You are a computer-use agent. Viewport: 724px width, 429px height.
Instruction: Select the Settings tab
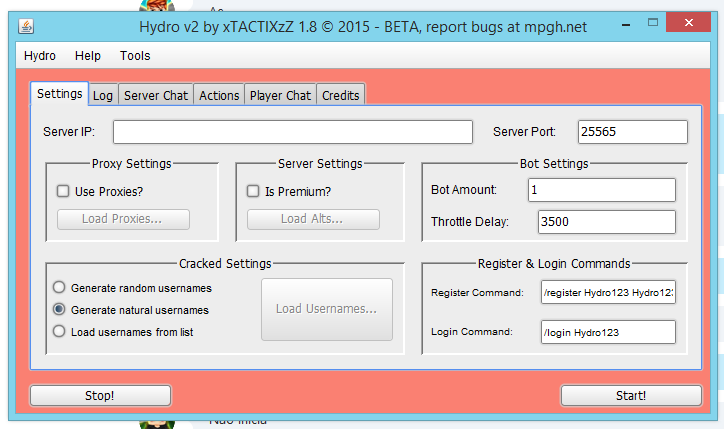[60, 94]
